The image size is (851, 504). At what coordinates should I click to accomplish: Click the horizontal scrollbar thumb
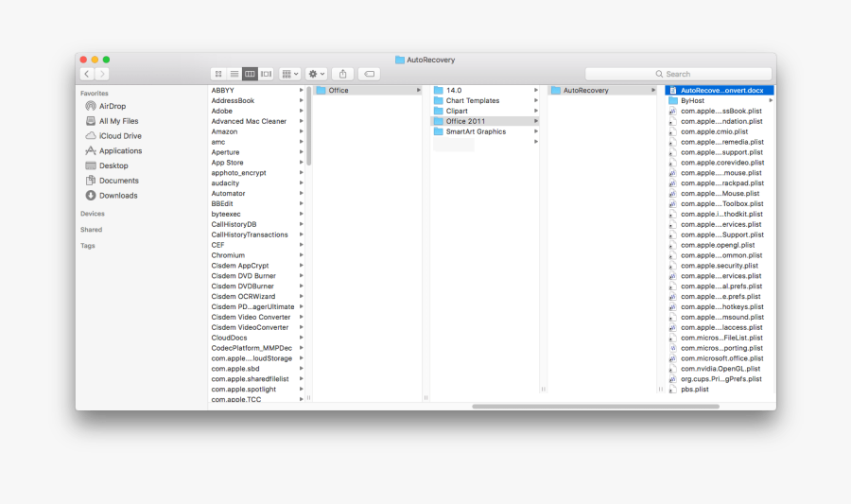click(x=596, y=407)
